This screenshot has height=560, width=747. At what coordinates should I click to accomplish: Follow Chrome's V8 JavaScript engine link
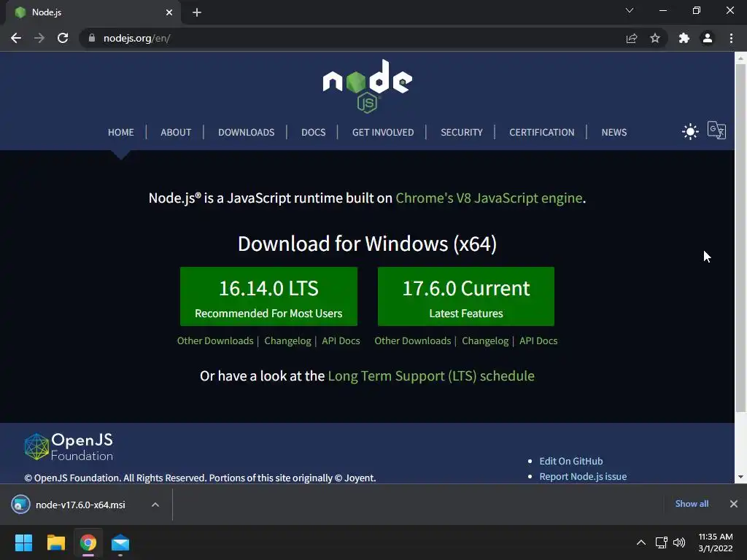click(x=489, y=198)
